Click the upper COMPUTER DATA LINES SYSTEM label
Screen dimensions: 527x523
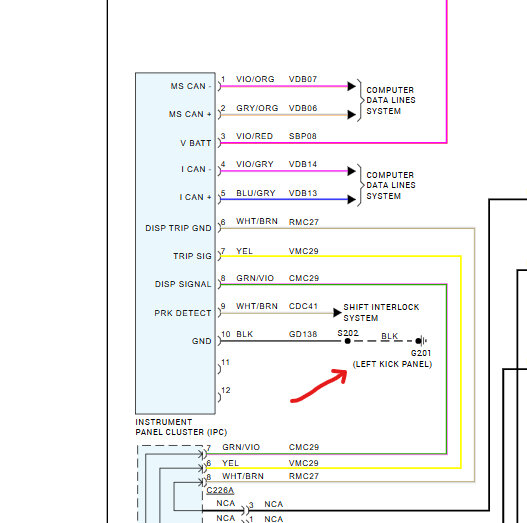click(x=391, y=100)
